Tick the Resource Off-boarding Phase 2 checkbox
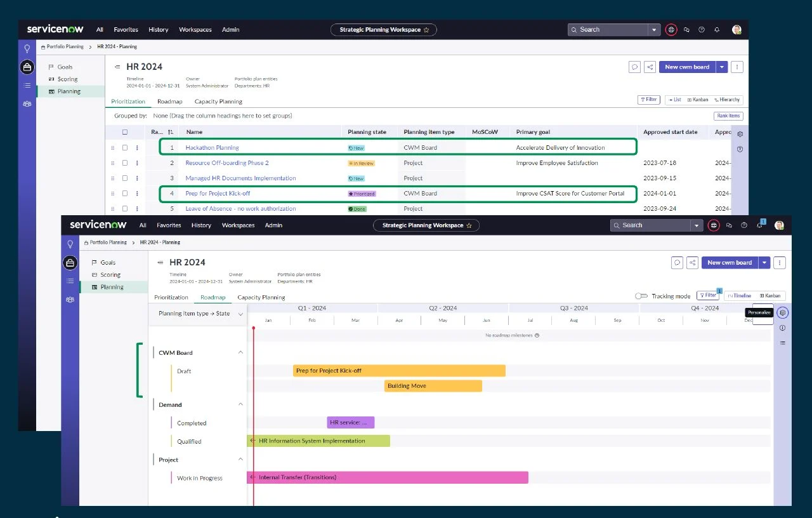Screen dimensions: 812x518 point(125,163)
